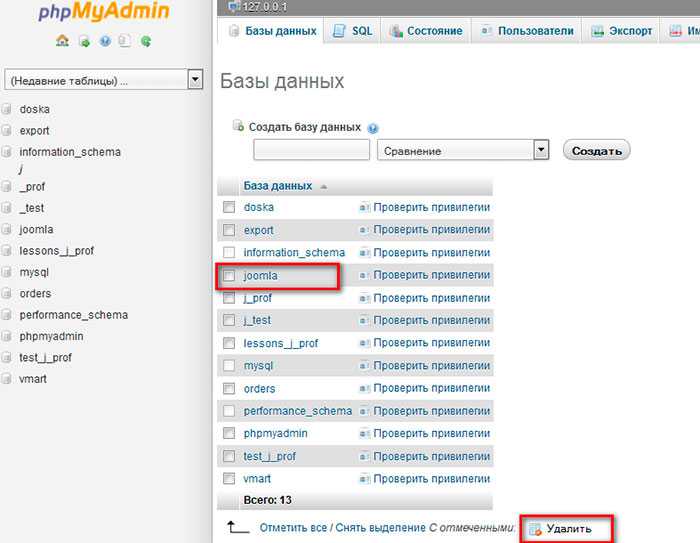Click Отметить все link
Image resolution: width=700 pixels, height=543 pixels.
pos(293,528)
